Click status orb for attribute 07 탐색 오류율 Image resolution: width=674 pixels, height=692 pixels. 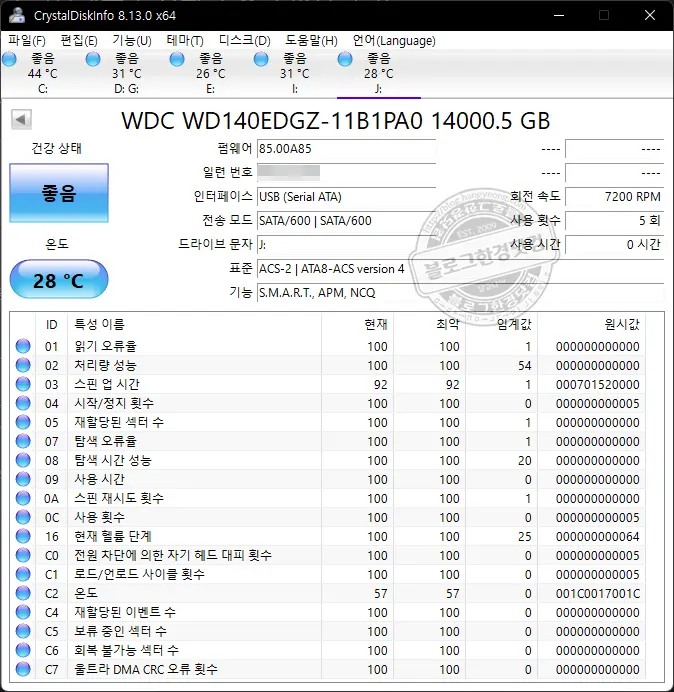coord(23,441)
